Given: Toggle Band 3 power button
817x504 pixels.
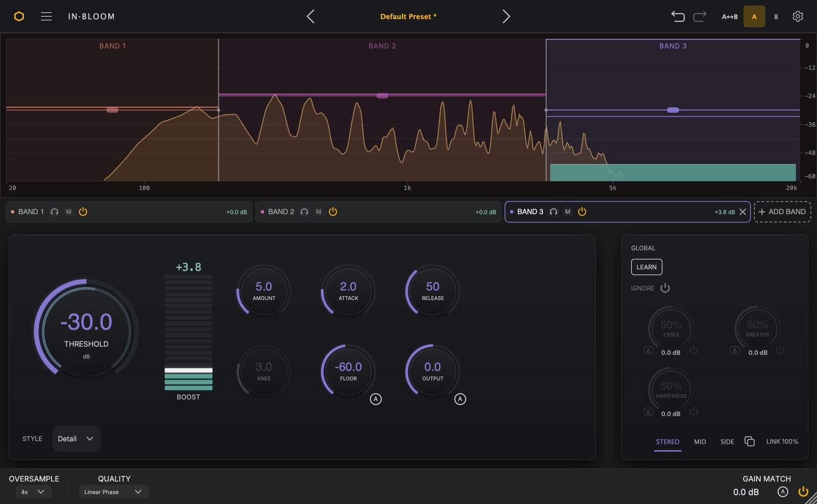Looking at the screenshot, I should [582, 211].
